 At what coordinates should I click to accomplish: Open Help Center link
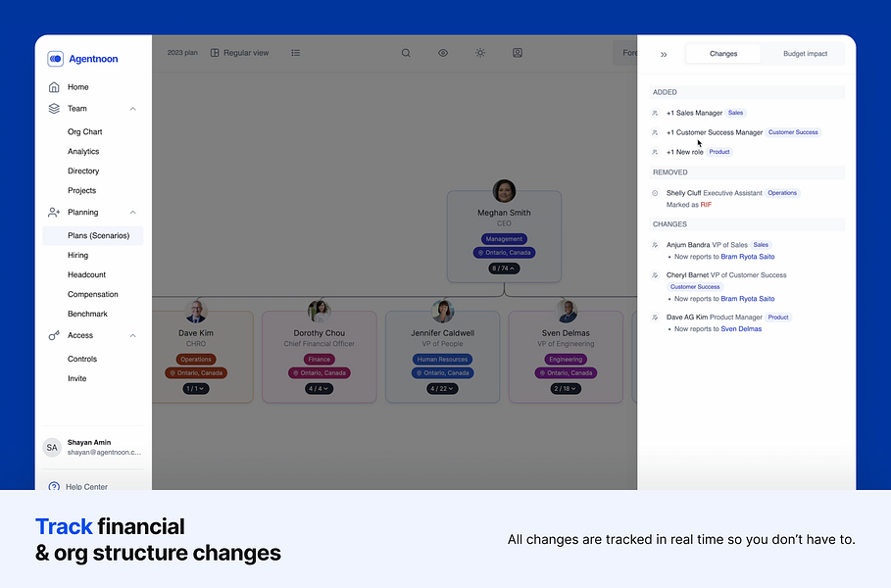coord(86,486)
